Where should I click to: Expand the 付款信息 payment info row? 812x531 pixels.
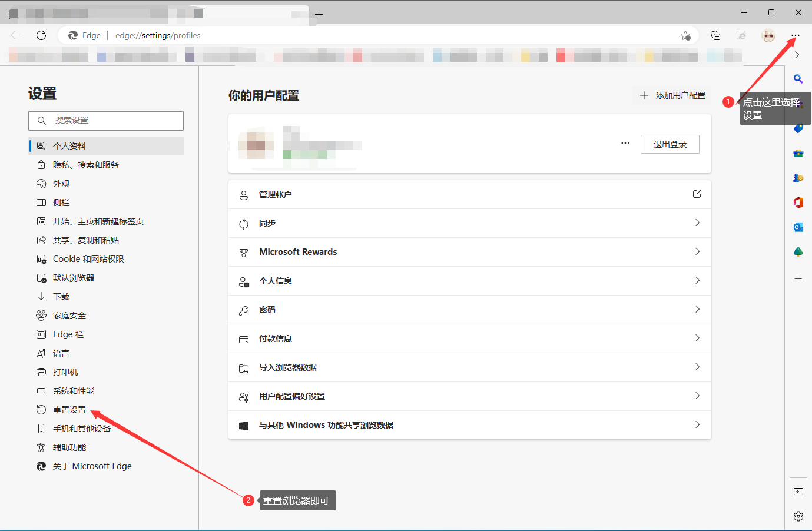(469, 338)
